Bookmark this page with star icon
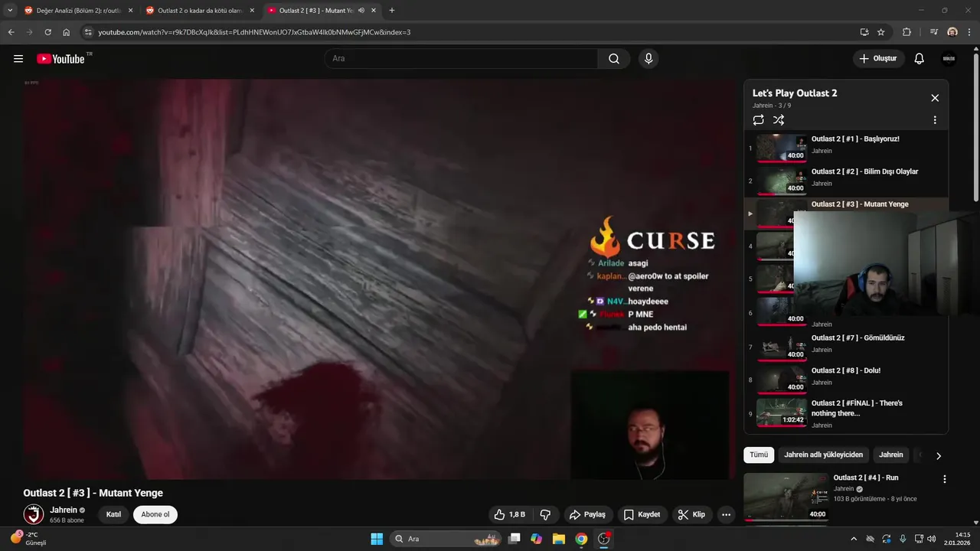Viewport: 980px width, 551px height. (x=881, y=32)
